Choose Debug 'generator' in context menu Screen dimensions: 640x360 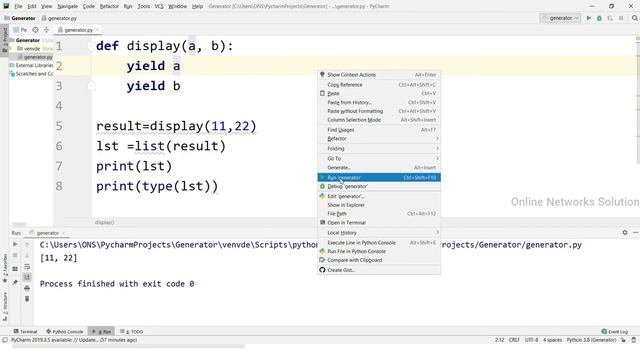click(x=379, y=187)
